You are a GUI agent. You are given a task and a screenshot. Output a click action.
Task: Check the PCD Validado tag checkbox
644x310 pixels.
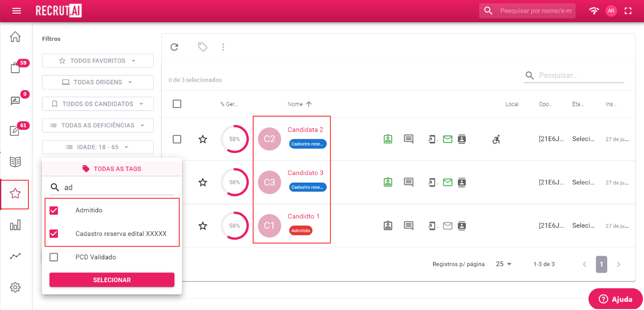click(x=54, y=257)
